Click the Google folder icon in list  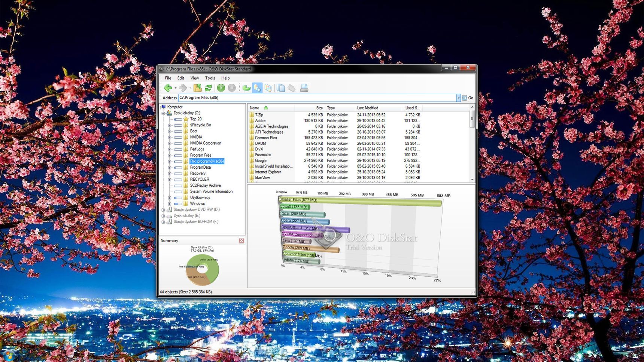(x=252, y=160)
